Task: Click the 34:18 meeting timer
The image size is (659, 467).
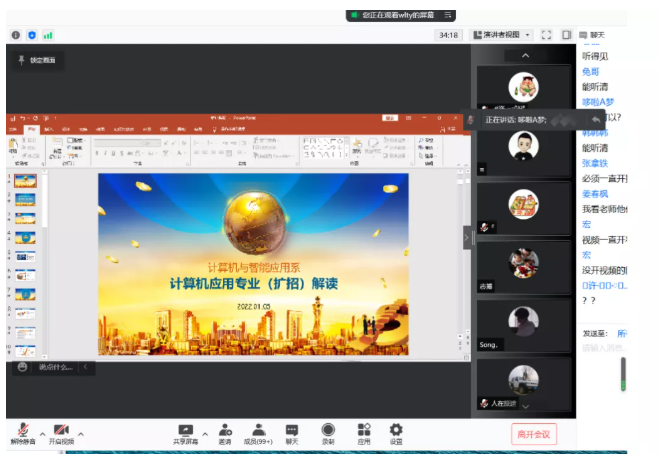Action: click(448, 35)
